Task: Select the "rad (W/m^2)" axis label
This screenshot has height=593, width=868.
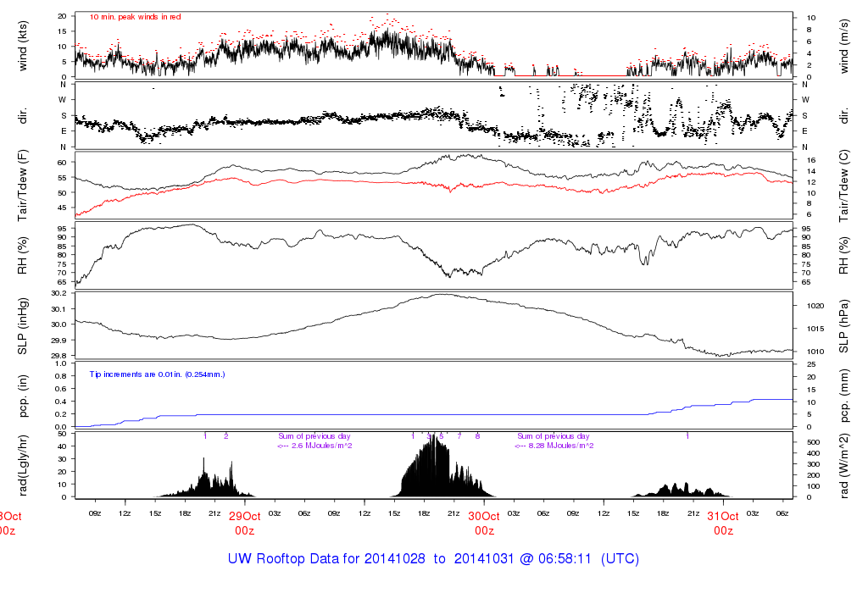Action: tap(843, 465)
